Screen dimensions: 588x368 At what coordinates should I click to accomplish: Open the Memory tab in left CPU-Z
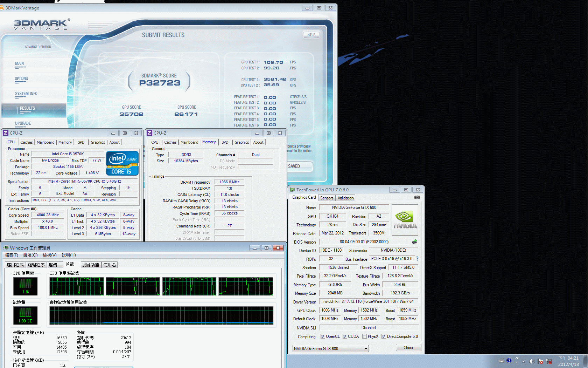(65, 142)
